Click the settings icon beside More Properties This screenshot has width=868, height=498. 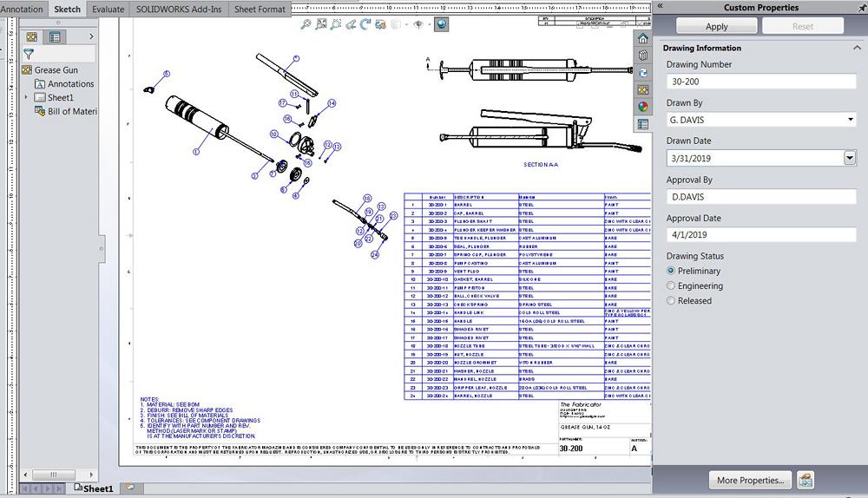pyautogui.click(x=806, y=480)
